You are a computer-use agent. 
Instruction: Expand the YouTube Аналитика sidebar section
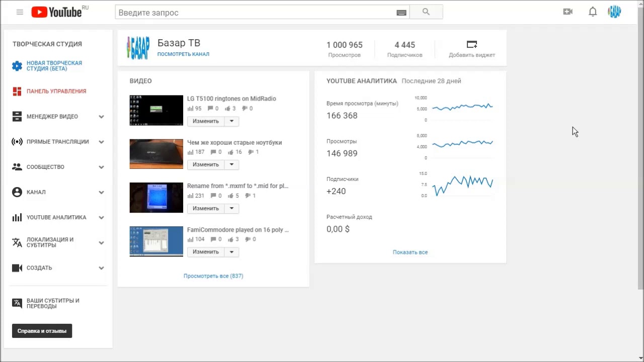(x=101, y=218)
